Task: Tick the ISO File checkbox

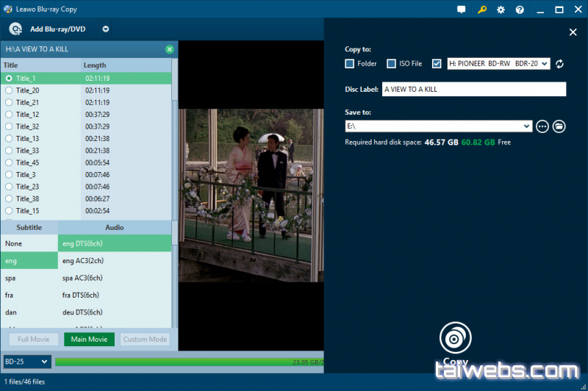Action: coord(392,64)
